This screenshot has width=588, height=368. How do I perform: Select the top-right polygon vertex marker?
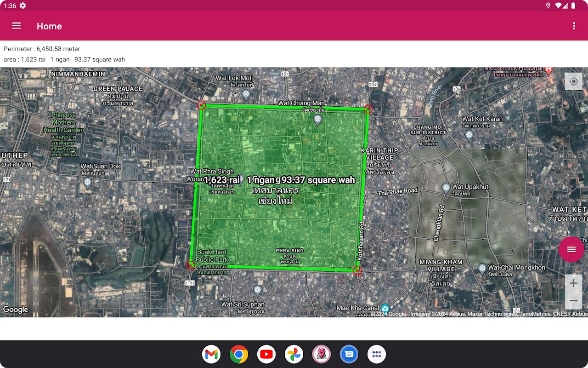pos(368,109)
